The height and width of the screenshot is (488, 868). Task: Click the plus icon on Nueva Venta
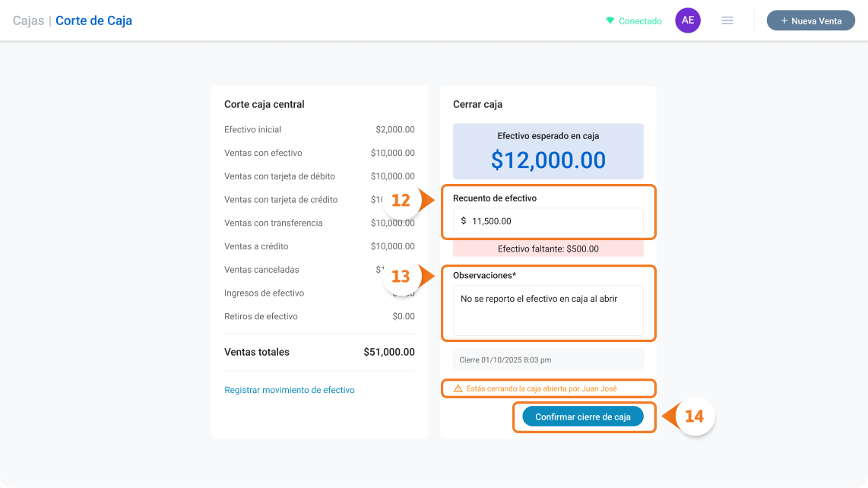pyautogui.click(x=784, y=21)
